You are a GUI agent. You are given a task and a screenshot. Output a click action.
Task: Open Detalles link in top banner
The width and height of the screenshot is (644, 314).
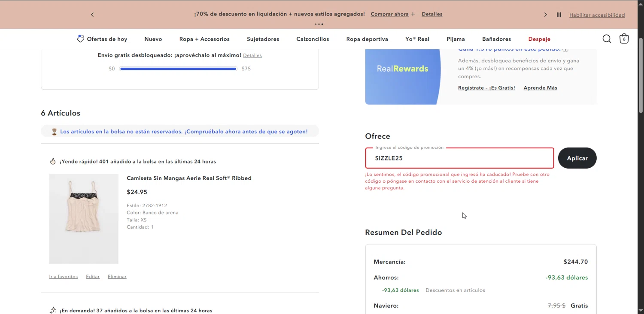(x=432, y=14)
